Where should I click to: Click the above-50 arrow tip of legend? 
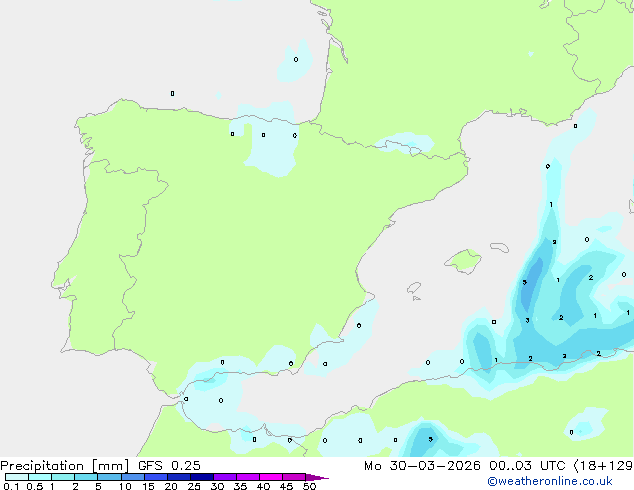(317, 477)
